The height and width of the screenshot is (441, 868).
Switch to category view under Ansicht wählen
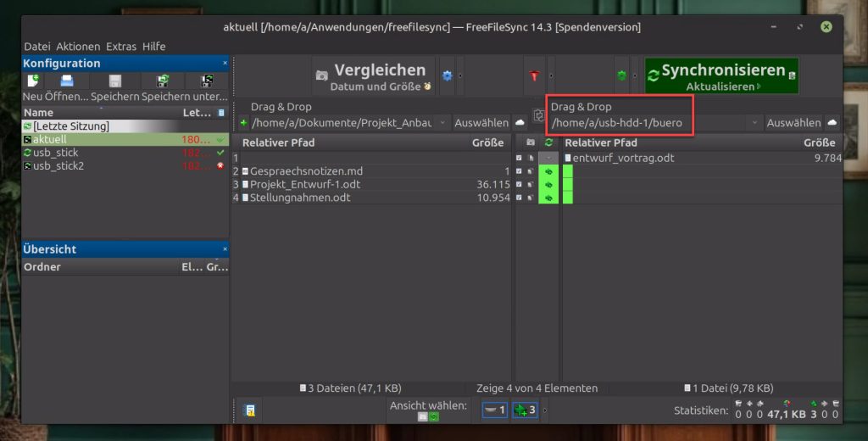[x=422, y=416]
